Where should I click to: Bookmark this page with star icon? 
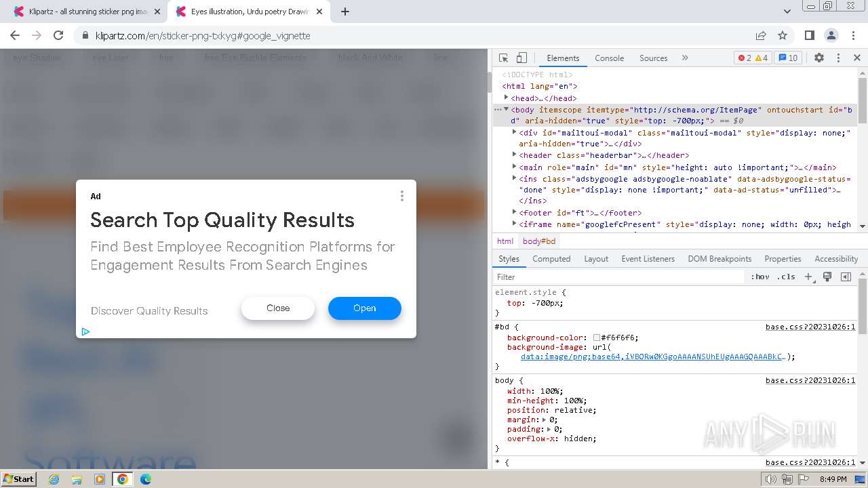coord(783,35)
